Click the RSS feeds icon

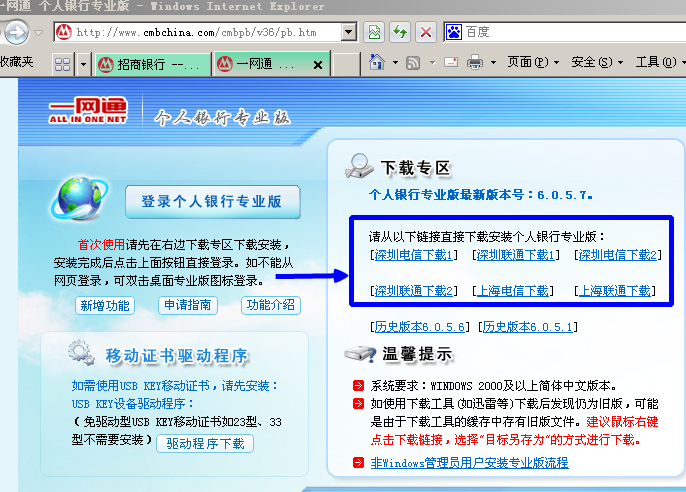tap(413, 63)
